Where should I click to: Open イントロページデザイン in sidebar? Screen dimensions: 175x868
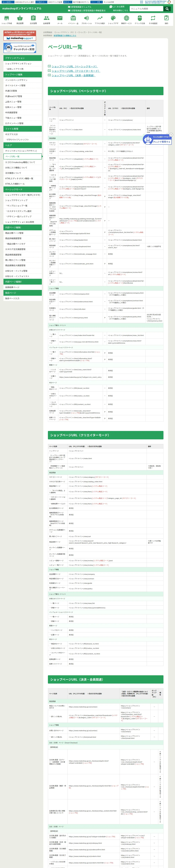(x=23, y=80)
